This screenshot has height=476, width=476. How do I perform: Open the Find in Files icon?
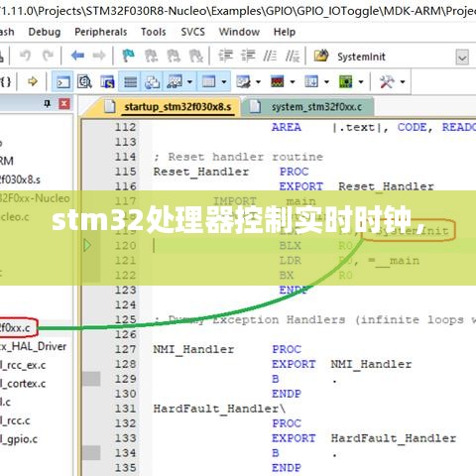[x=321, y=56]
